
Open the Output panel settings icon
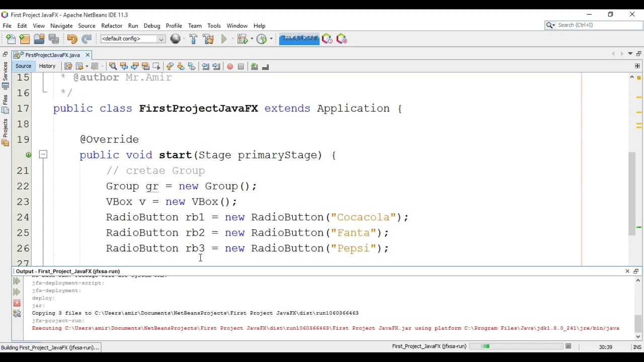17,314
